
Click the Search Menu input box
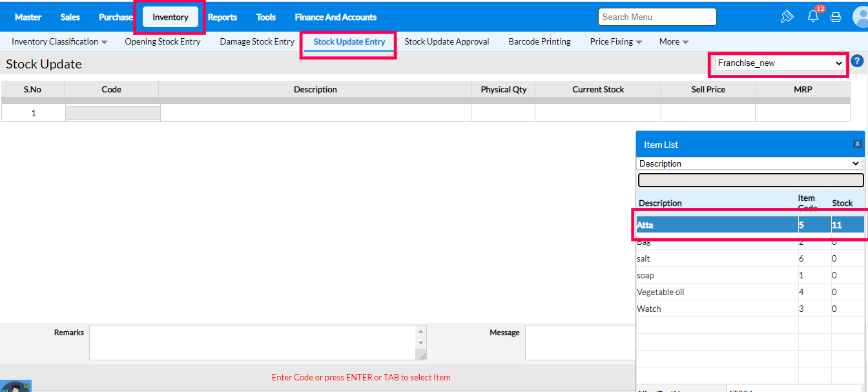click(657, 17)
